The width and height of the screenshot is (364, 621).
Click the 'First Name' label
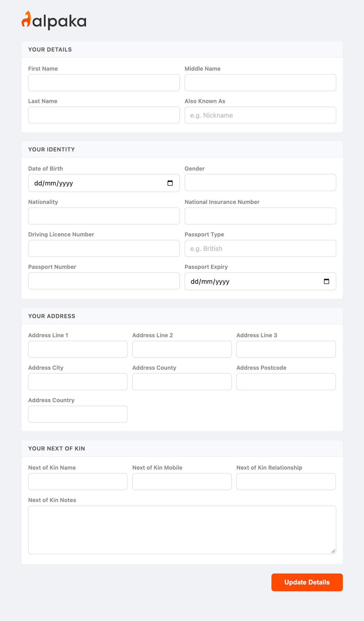click(43, 69)
